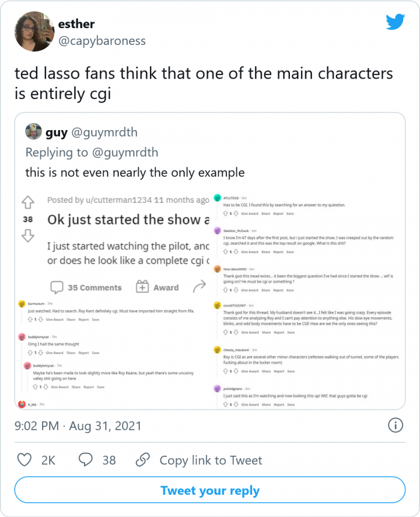This screenshot has width=420, height=517.
Task: Downvote the Reddit post with the down arrow
Action: (28, 236)
